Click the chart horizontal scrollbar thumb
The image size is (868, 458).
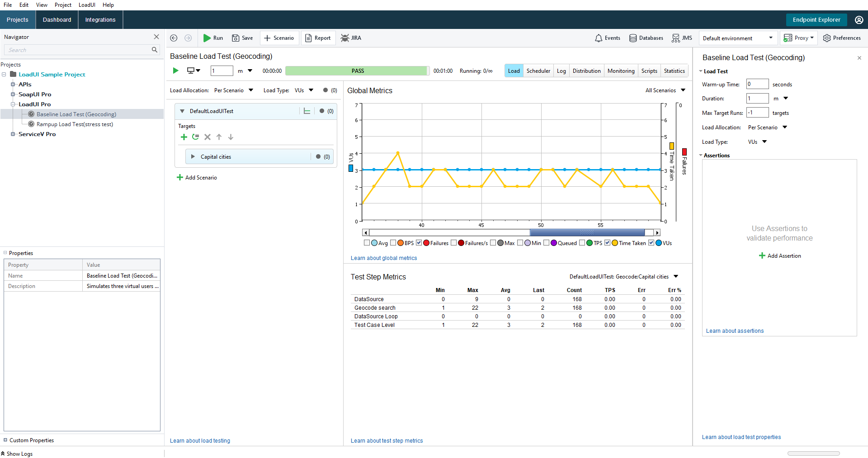(x=587, y=232)
